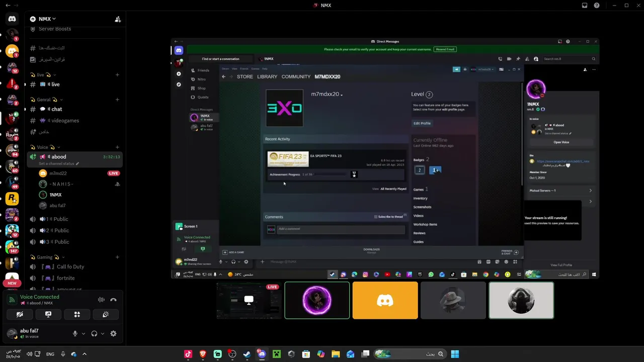Viewport: 644px width, 362px height.
Task: Create channel in Gaming category
Action: point(117,257)
